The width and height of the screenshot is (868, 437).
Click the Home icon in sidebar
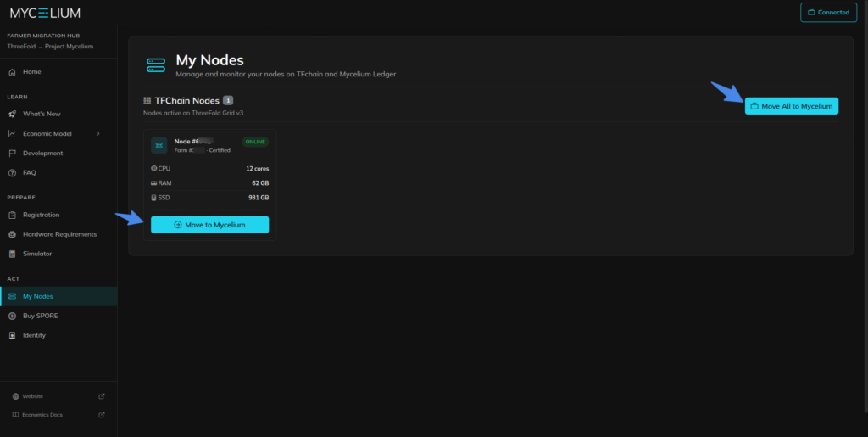(x=13, y=72)
